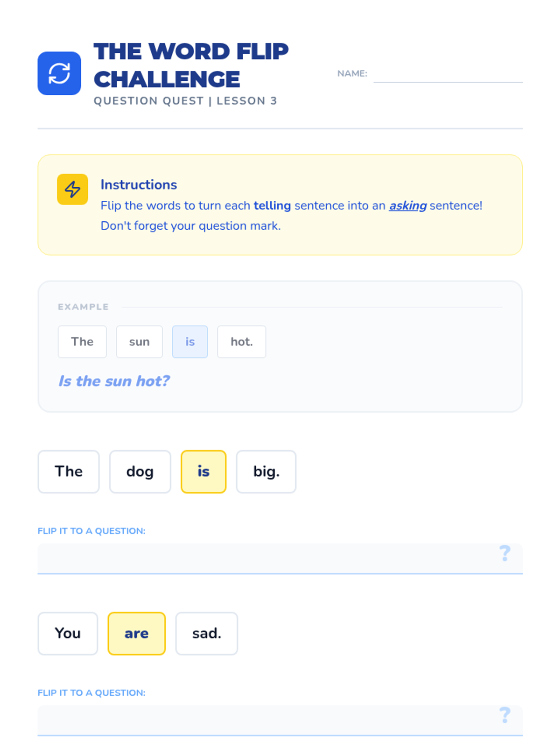The image size is (560, 747).
Task: Click the underlined 'asking' word
Action: (x=408, y=205)
